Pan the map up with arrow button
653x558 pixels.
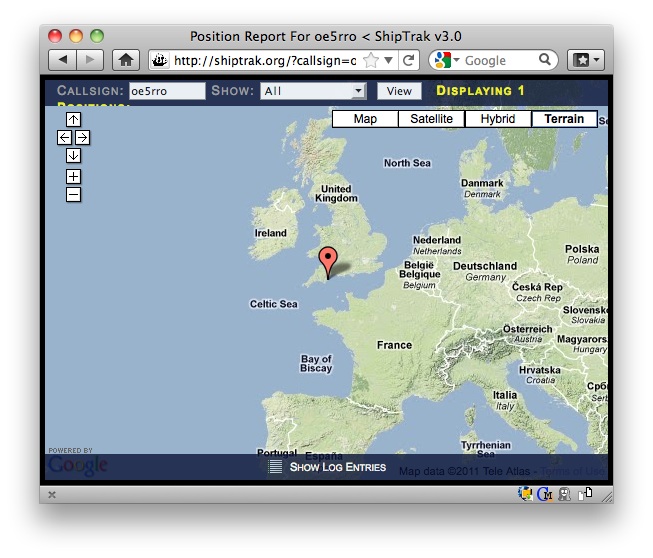(x=73, y=120)
